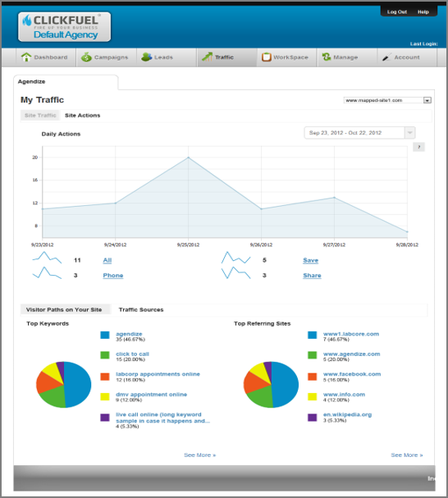Open the Campaigns menu item
Image resolution: width=448 pixels, height=498 pixels.
click(107, 57)
